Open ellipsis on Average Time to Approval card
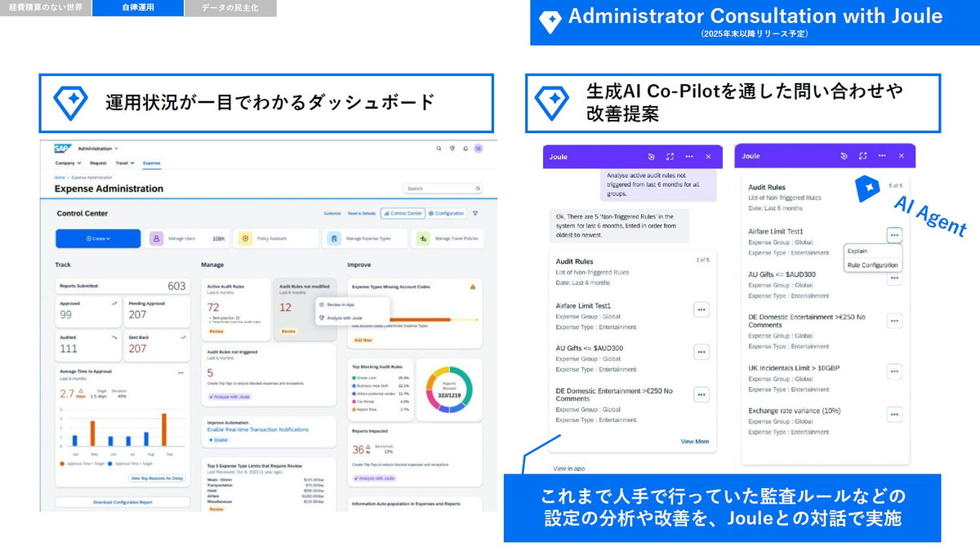980x551 pixels. (x=180, y=372)
